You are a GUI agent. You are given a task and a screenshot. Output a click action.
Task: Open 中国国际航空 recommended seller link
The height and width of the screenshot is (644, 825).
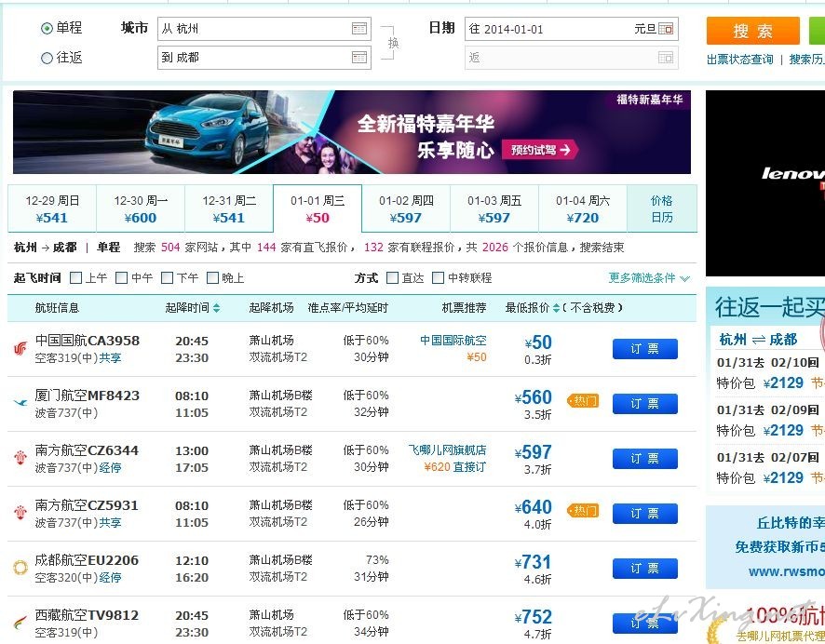pyautogui.click(x=453, y=341)
